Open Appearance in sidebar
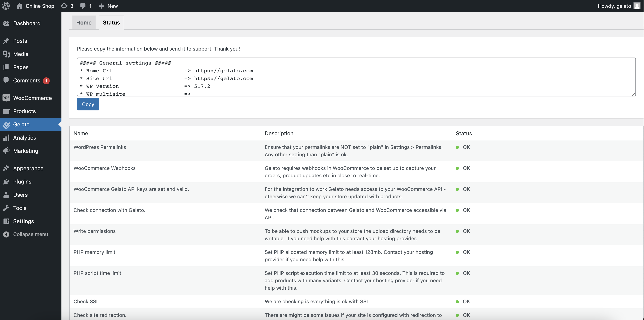Viewport: 644px width, 320px height. point(28,169)
